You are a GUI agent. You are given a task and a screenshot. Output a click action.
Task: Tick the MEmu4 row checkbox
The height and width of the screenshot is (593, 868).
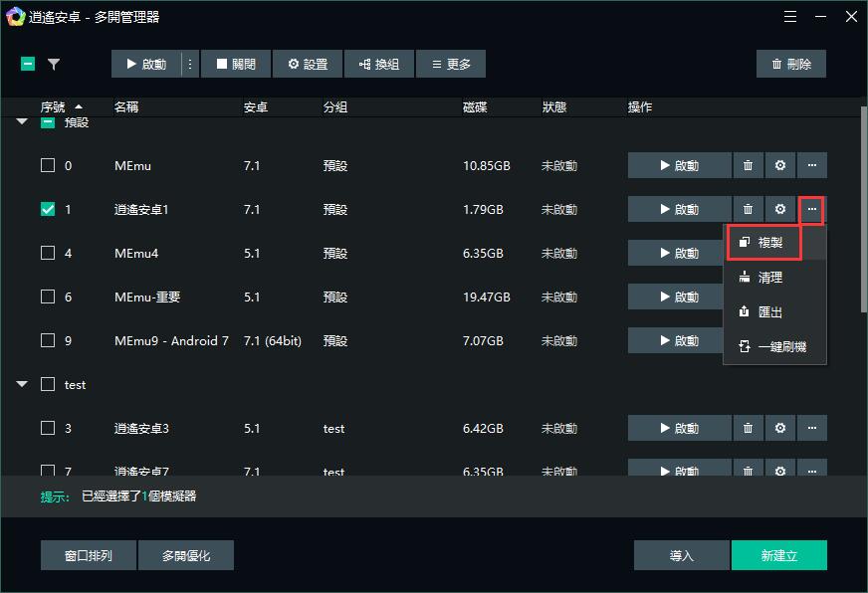tap(48, 254)
